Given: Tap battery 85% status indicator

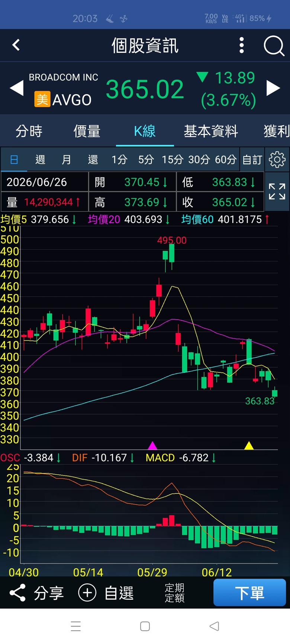Looking at the screenshot, I should [261, 18].
